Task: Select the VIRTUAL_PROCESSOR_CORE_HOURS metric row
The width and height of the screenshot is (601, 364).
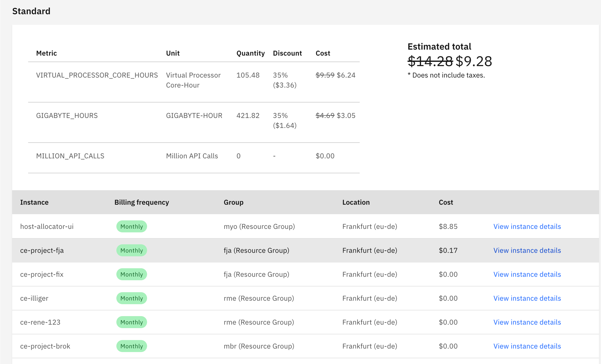Action: tap(97, 75)
